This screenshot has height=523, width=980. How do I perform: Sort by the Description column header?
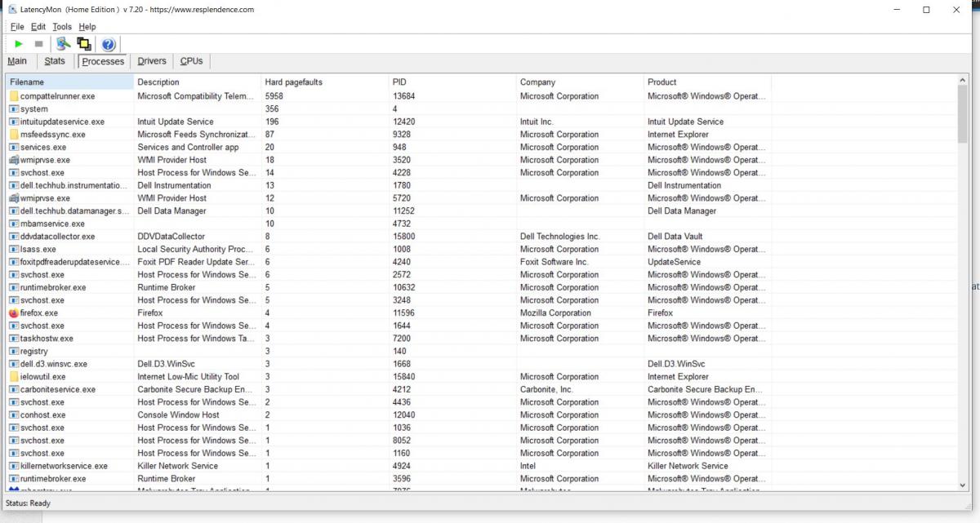pos(198,82)
